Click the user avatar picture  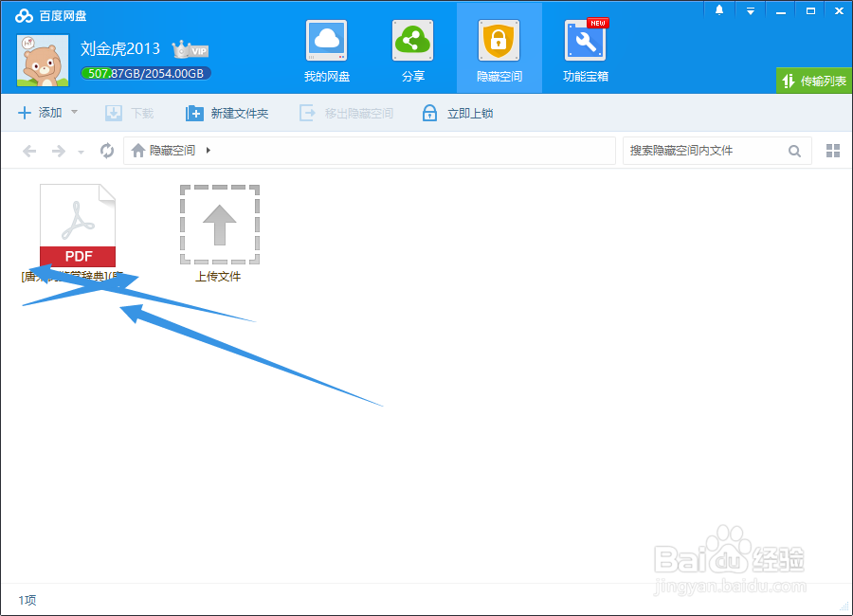point(43,61)
